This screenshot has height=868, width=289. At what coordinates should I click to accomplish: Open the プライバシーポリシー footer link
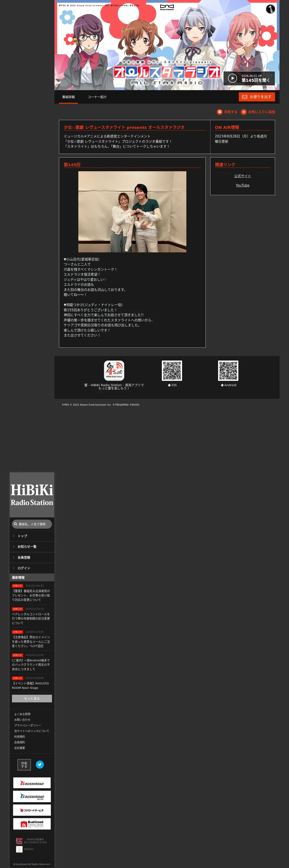(x=28, y=725)
